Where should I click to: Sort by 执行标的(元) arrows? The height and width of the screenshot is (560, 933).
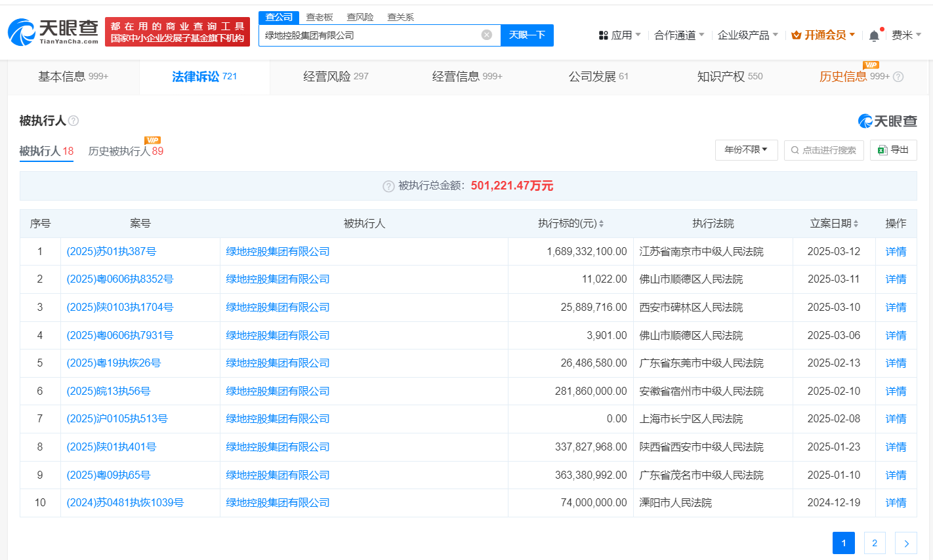click(601, 224)
